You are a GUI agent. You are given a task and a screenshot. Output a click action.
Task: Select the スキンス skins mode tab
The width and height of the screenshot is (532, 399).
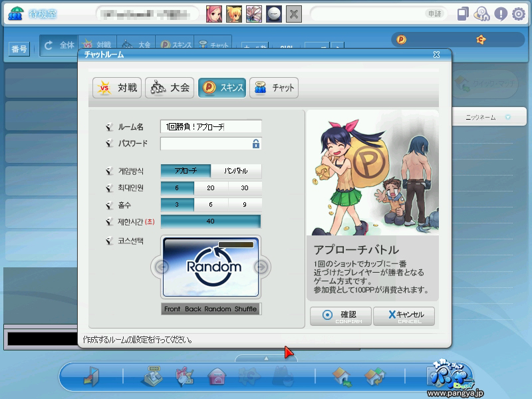[x=222, y=88]
